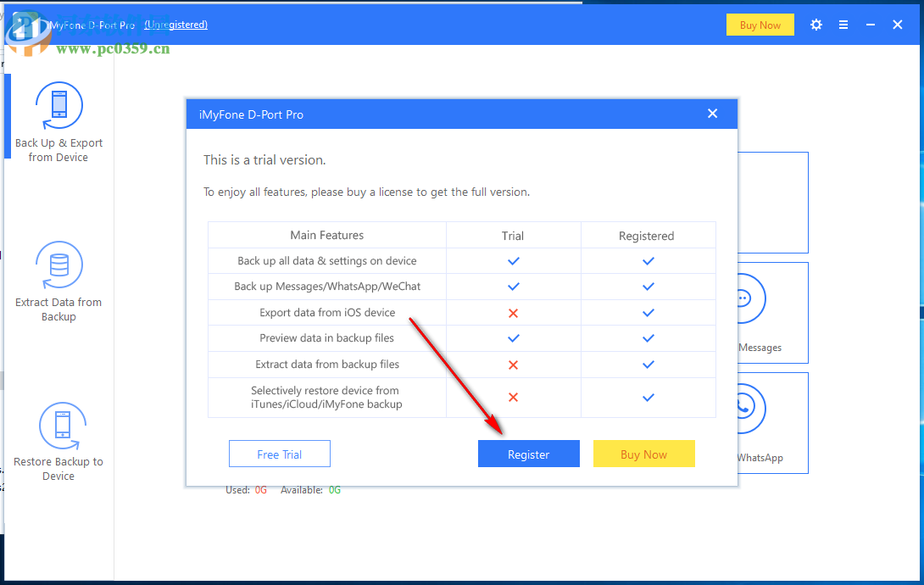Click 'Back up Messages/WhatsApp/WeChat' row text
The width and height of the screenshot is (924, 585).
pyautogui.click(x=327, y=287)
